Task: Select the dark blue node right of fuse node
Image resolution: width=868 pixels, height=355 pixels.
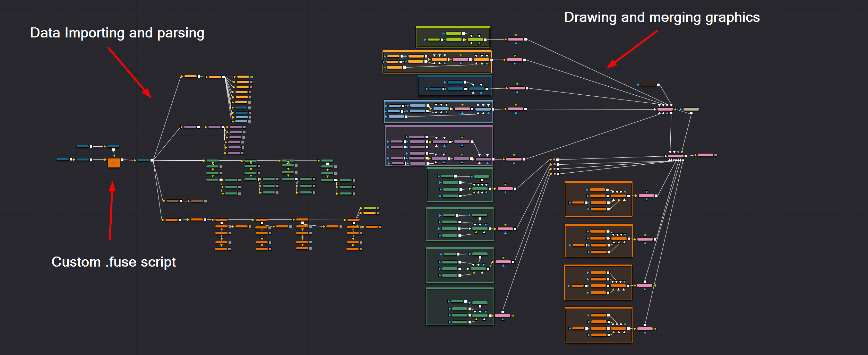Action: point(143,160)
